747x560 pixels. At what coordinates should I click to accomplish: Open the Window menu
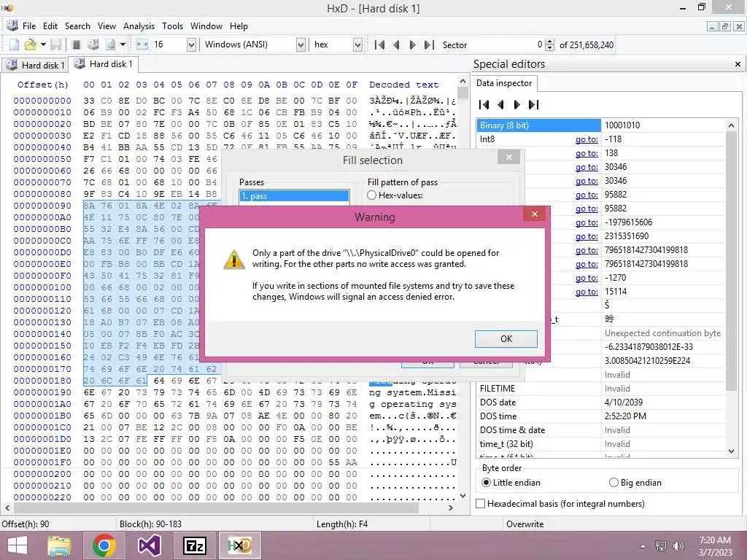pos(206,26)
